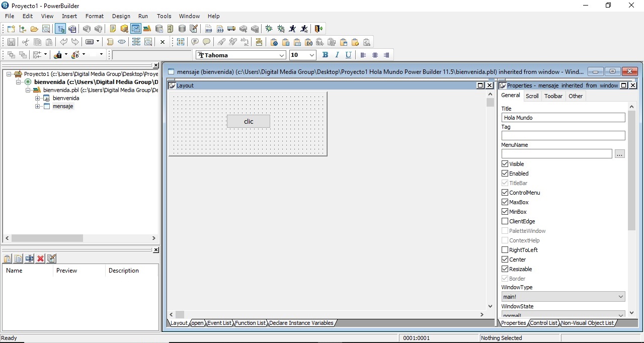Screen dimensions: 644x343
Task: Click the MenuName browse button
Action: pos(619,154)
